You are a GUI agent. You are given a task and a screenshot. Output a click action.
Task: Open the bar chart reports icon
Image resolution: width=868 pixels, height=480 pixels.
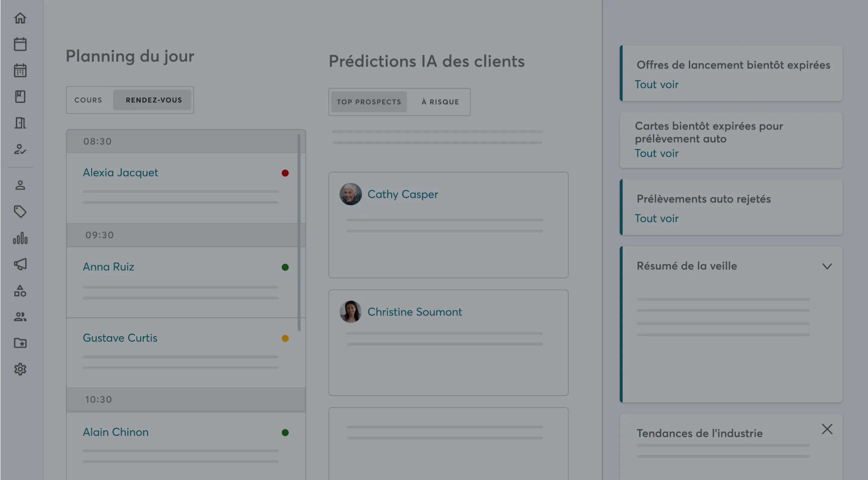pos(20,238)
